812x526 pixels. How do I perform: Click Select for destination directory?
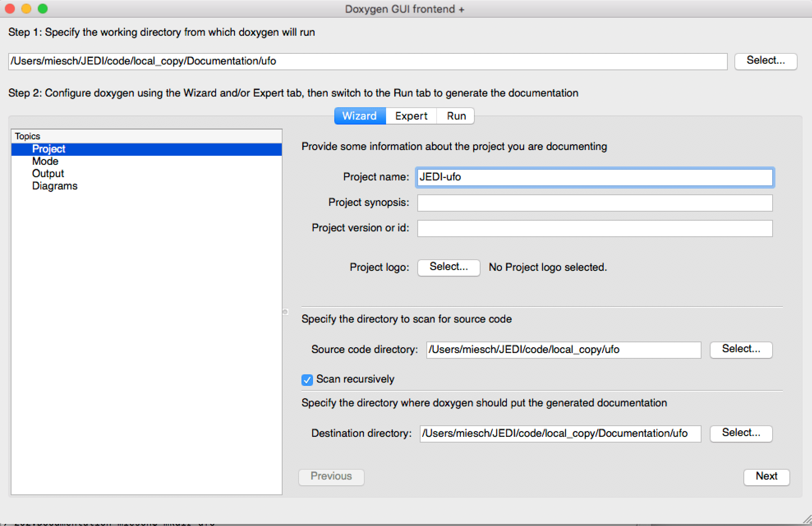pyautogui.click(x=741, y=433)
